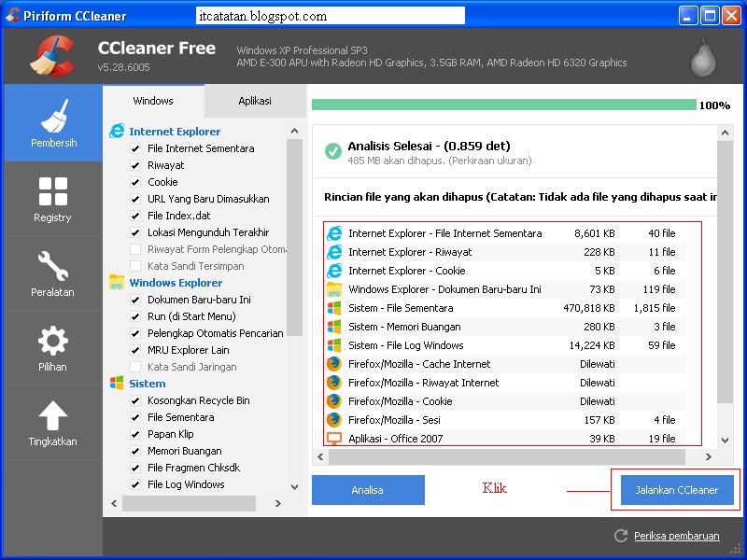The width and height of the screenshot is (747, 560).
Task: Enable Kata Sandi Jaringan checkbox
Action: click(135, 367)
